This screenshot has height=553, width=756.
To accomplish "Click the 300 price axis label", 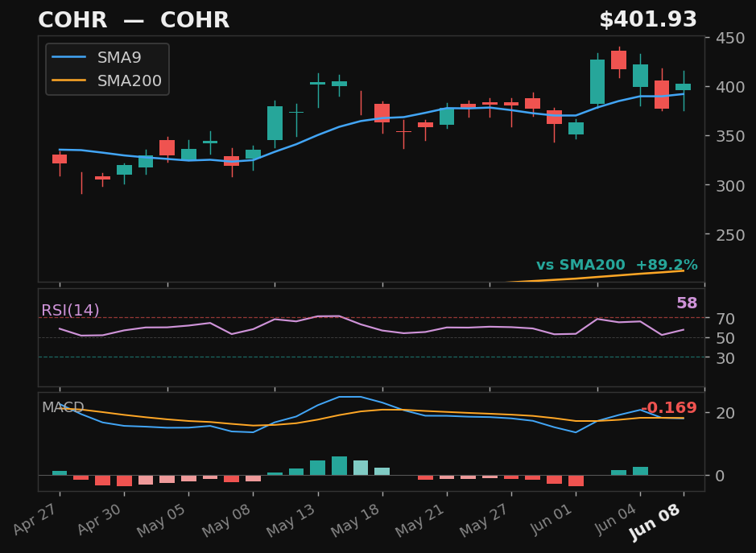I will [x=730, y=185].
